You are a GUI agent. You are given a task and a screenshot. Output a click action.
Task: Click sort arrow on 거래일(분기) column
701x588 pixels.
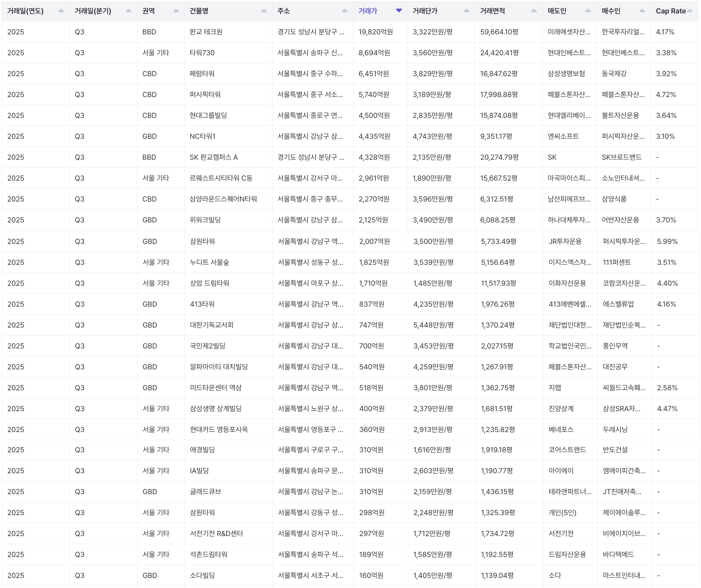[x=128, y=11]
